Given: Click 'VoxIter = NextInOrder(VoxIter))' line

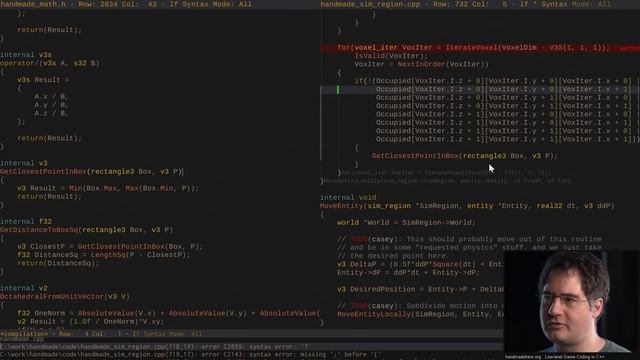Looking at the screenshot, I should pos(421,64).
